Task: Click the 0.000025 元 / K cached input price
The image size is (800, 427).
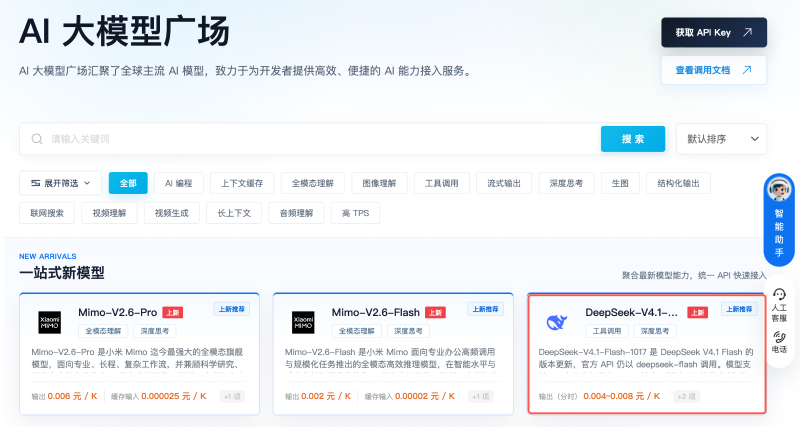Action: [174, 396]
